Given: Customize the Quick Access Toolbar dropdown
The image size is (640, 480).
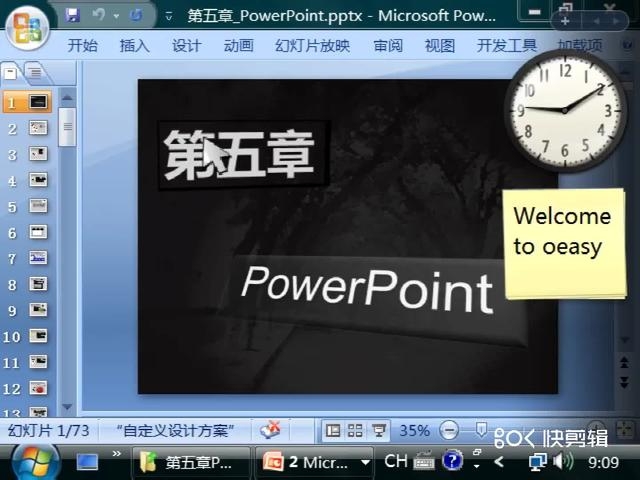Looking at the screenshot, I should tap(169, 17).
